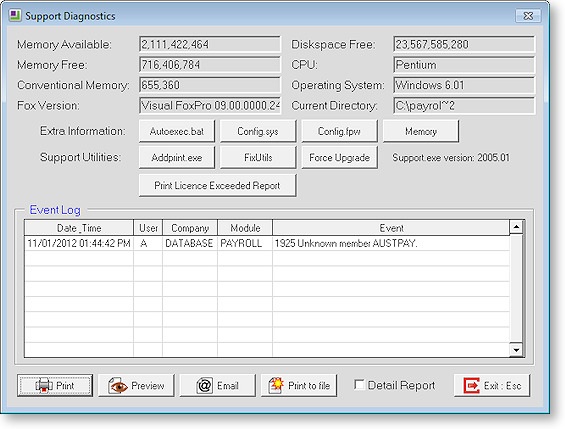Click the Current Directory field
The image size is (565, 429).
tap(464, 106)
